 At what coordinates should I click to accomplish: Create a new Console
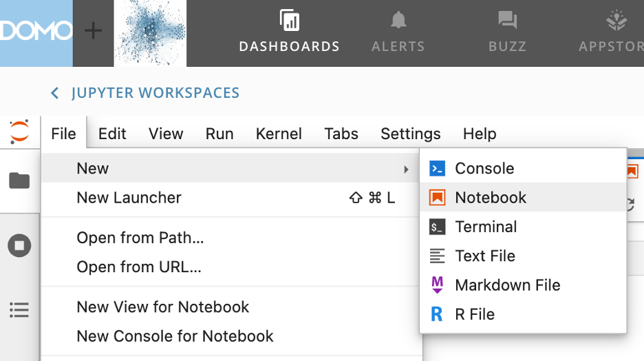point(523,168)
